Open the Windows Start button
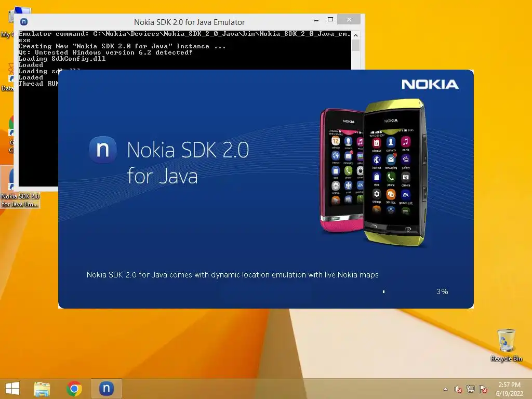Viewport: 532px width, 399px height. point(12,389)
